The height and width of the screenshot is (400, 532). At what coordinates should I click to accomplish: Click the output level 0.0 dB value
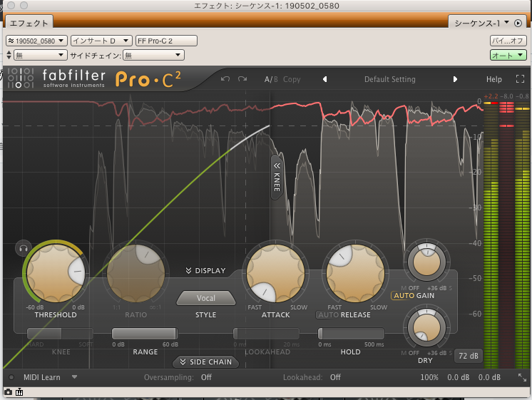pyautogui.click(x=489, y=377)
